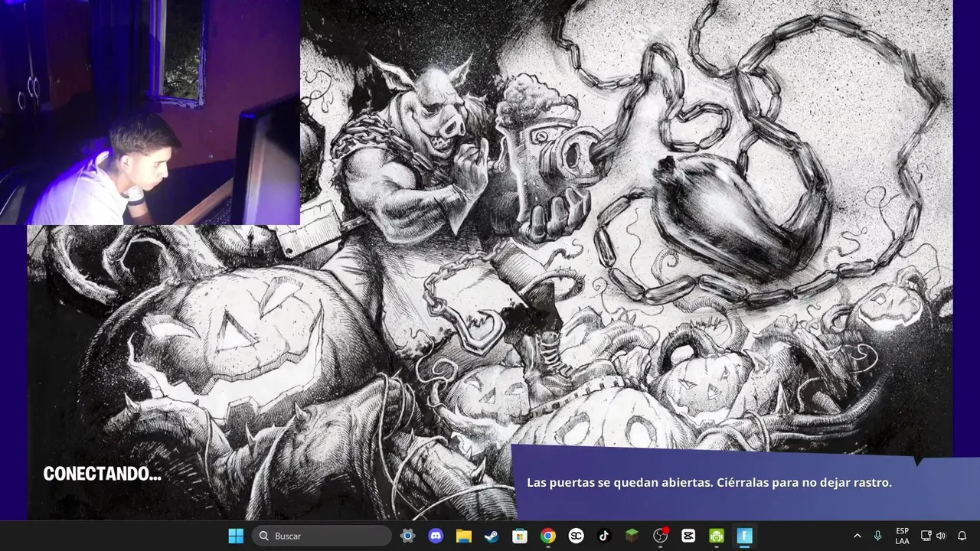Screen dimensions: 980x551
Task: Switch to Google Chrome in taskbar
Action: [547, 536]
